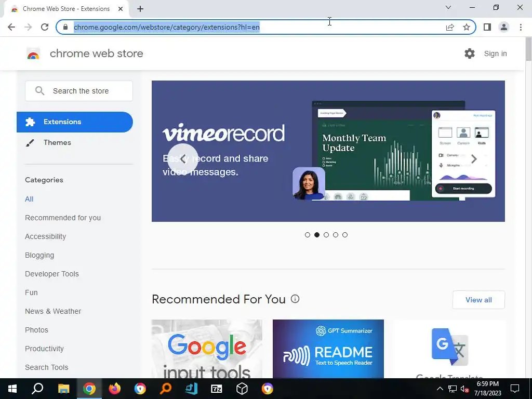Viewport: 532px width, 399px height.
Task: Bookmark this tab with the star icon
Action: pos(467,27)
